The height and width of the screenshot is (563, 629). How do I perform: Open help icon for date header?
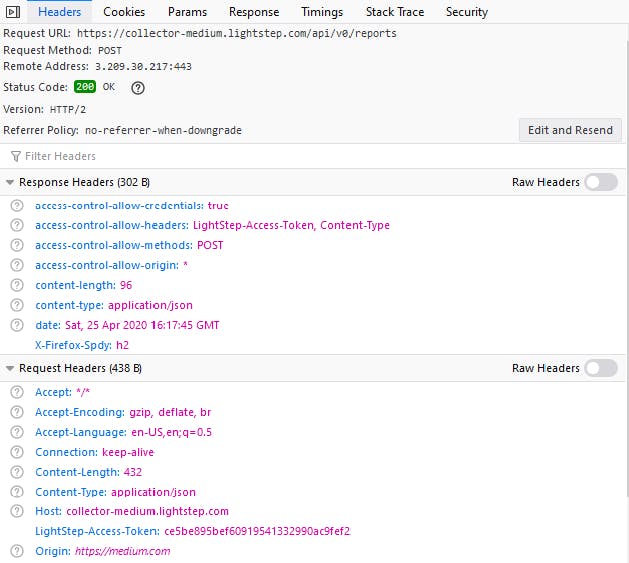pos(17,325)
